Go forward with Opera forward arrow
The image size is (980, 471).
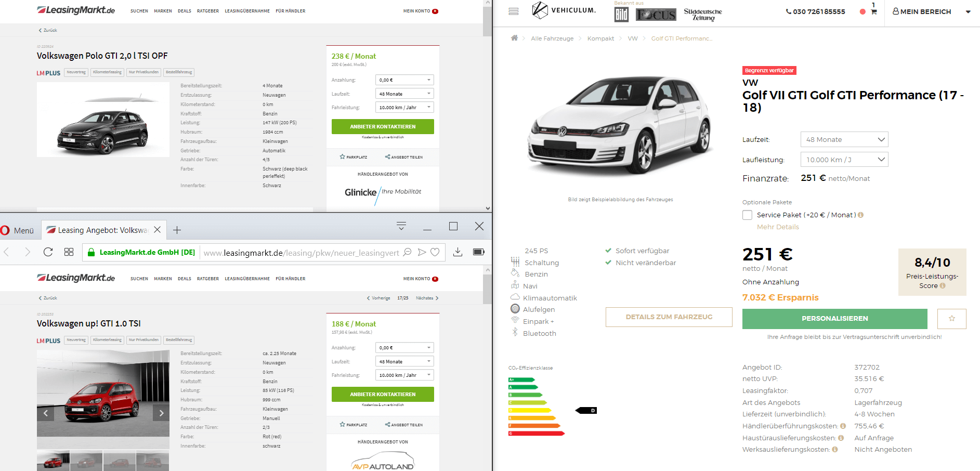[28, 252]
